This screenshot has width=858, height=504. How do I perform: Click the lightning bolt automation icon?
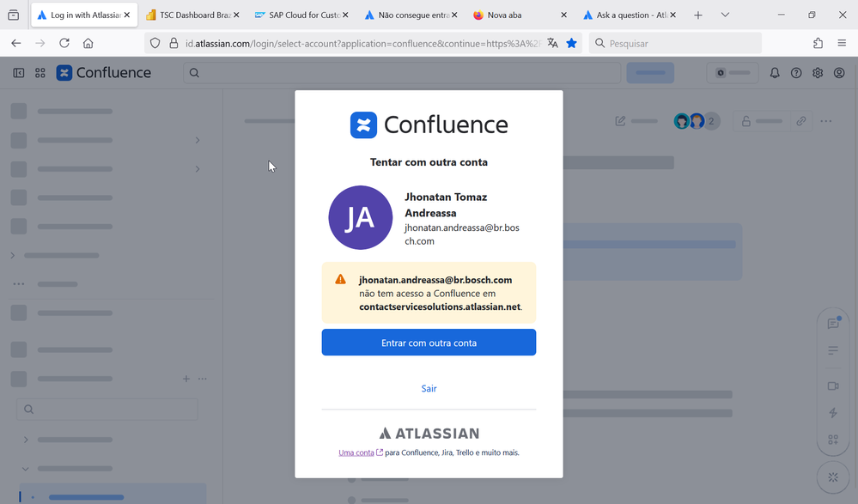tap(833, 413)
